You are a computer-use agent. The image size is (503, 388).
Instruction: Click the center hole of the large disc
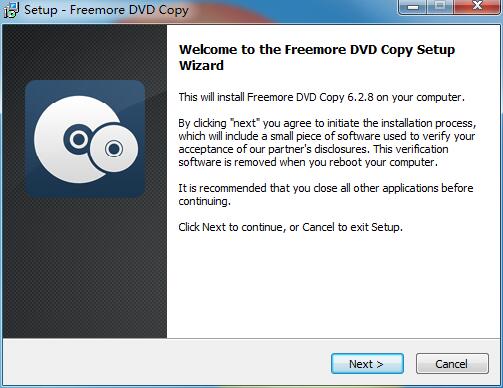(x=79, y=139)
